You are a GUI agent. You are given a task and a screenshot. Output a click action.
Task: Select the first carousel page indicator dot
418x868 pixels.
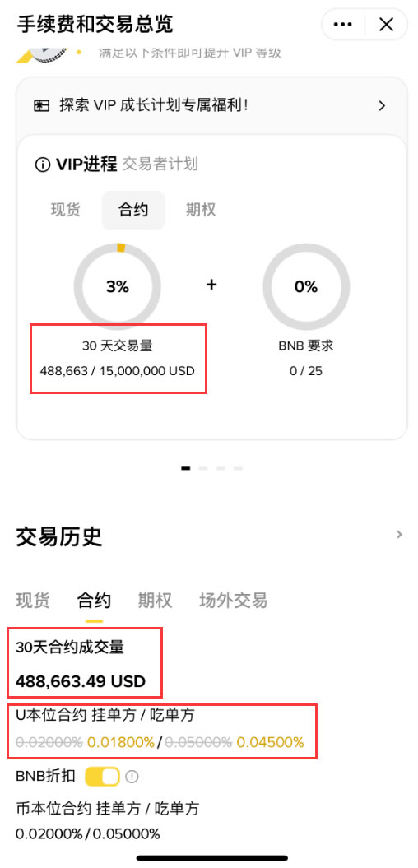coord(185,468)
